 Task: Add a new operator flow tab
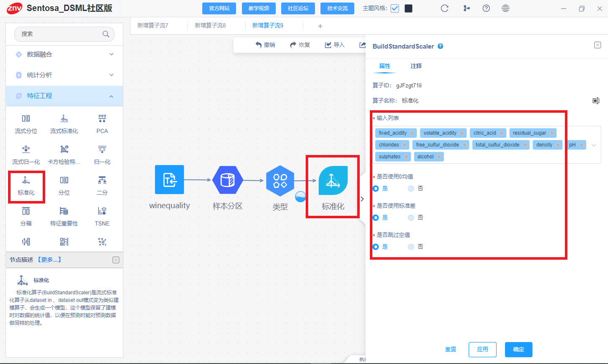(x=320, y=26)
